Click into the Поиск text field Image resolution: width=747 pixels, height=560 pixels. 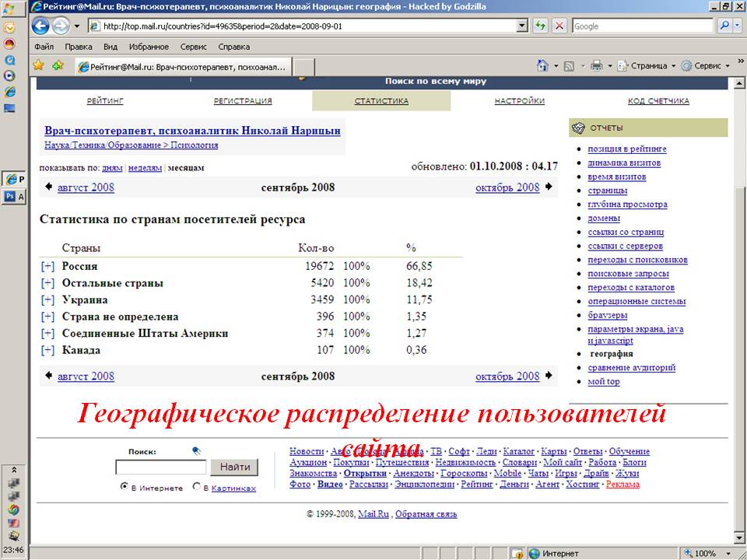point(161,467)
